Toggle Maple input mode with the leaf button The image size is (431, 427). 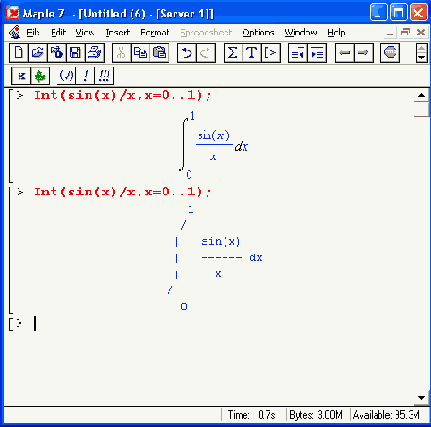(x=40, y=76)
